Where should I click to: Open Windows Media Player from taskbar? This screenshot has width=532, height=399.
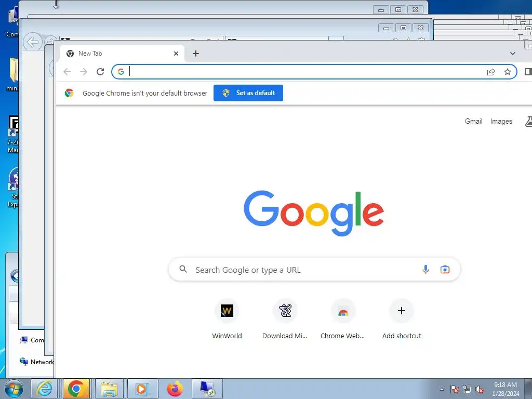click(141, 389)
